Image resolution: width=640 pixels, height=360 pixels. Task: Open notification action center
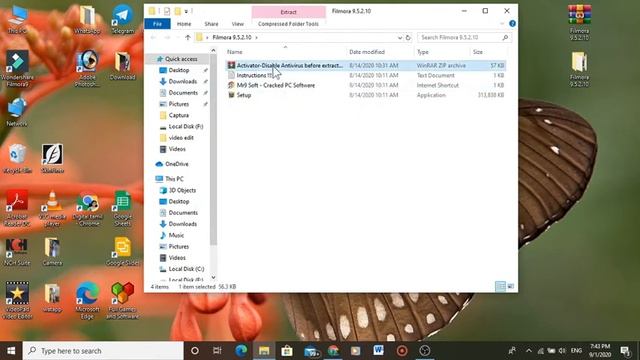(x=625, y=351)
